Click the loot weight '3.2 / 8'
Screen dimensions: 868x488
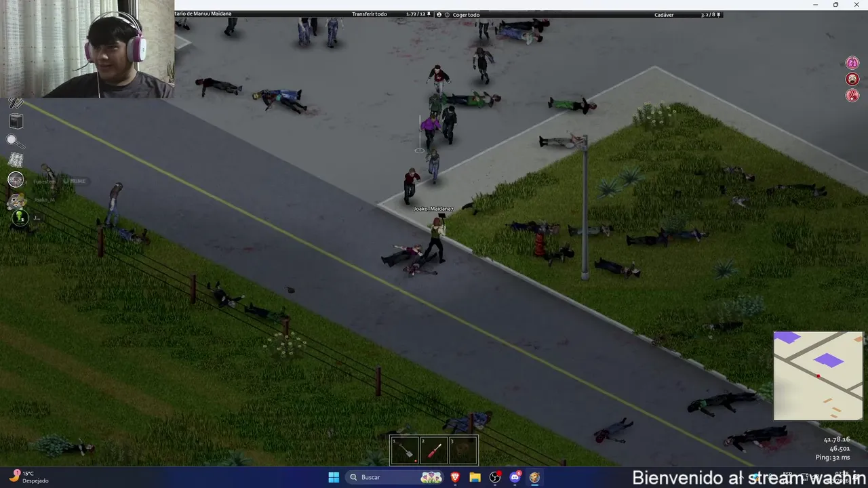(708, 14)
